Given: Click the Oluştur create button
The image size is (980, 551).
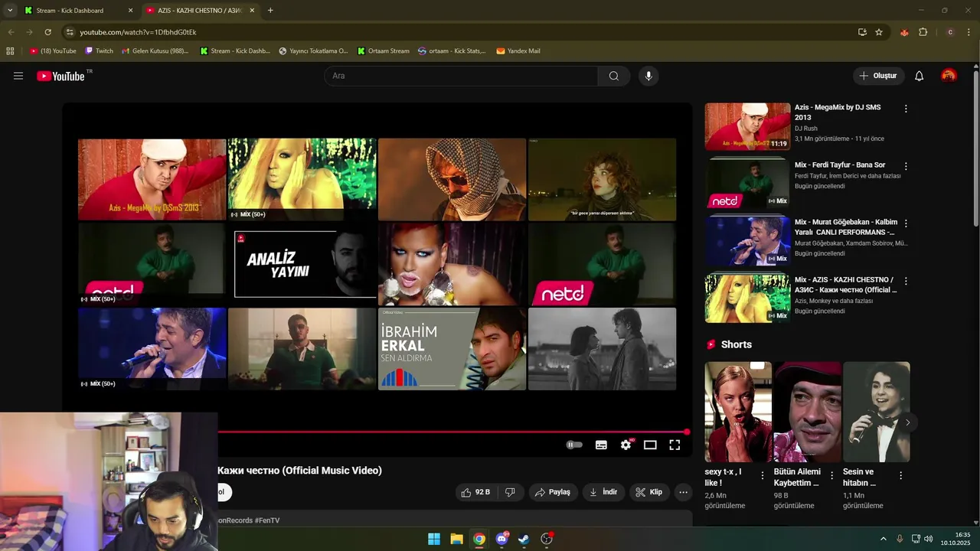Looking at the screenshot, I should coord(878,76).
